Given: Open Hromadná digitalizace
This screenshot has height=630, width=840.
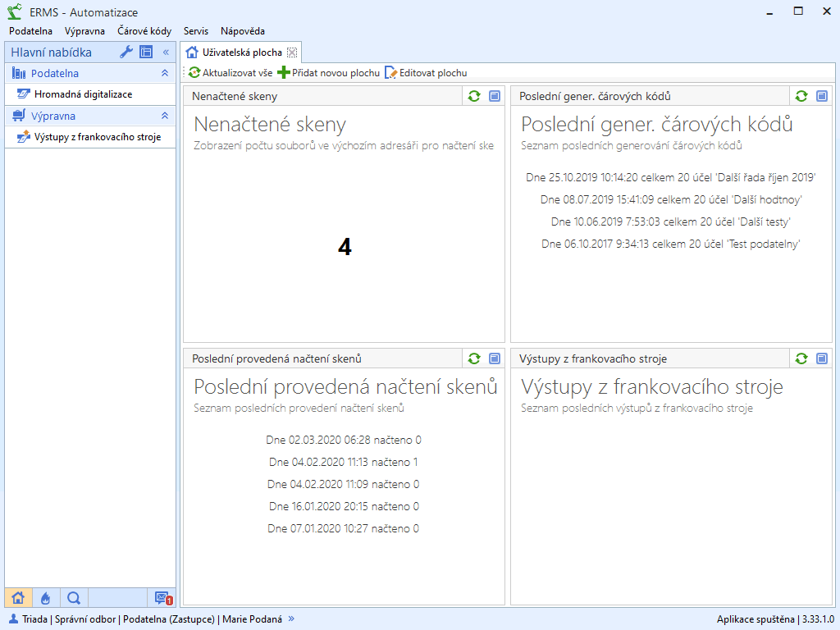Looking at the screenshot, I should point(83,94).
